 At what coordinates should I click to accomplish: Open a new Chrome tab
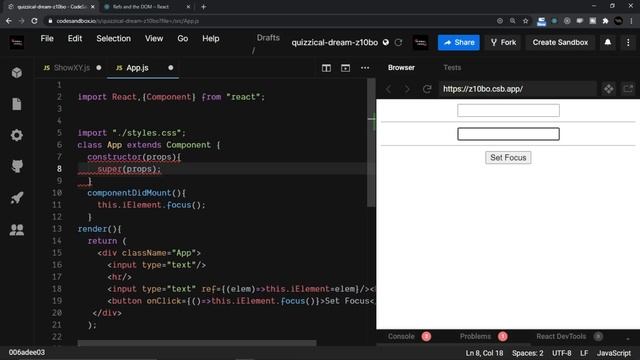pos(203,7)
